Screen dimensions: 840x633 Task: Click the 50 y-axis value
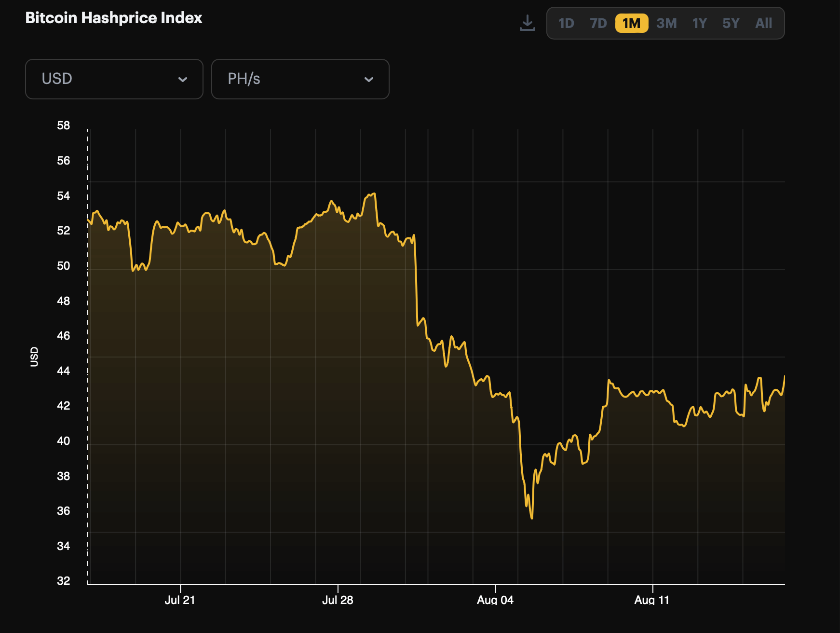tap(64, 266)
